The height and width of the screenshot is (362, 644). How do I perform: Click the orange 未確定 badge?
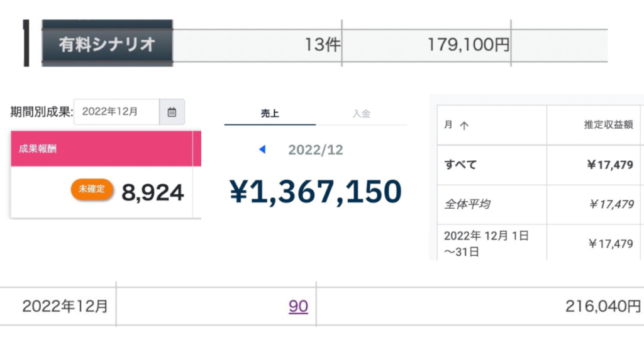(x=92, y=189)
